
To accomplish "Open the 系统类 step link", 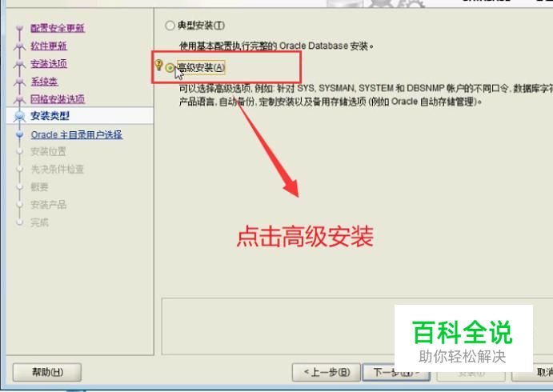I will coord(44,82).
